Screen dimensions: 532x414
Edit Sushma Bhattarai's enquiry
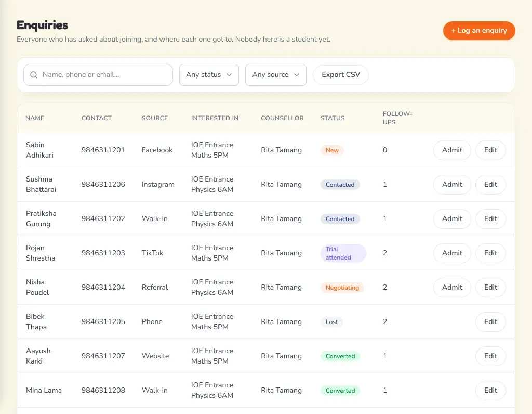click(490, 185)
